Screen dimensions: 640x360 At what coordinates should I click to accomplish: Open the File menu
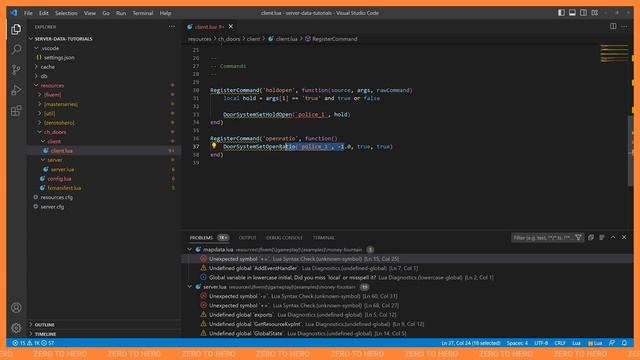point(28,13)
